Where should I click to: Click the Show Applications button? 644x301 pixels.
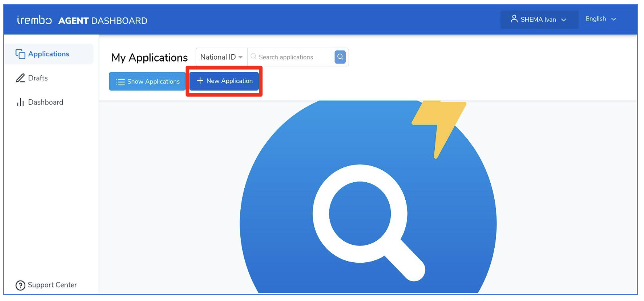pos(147,81)
